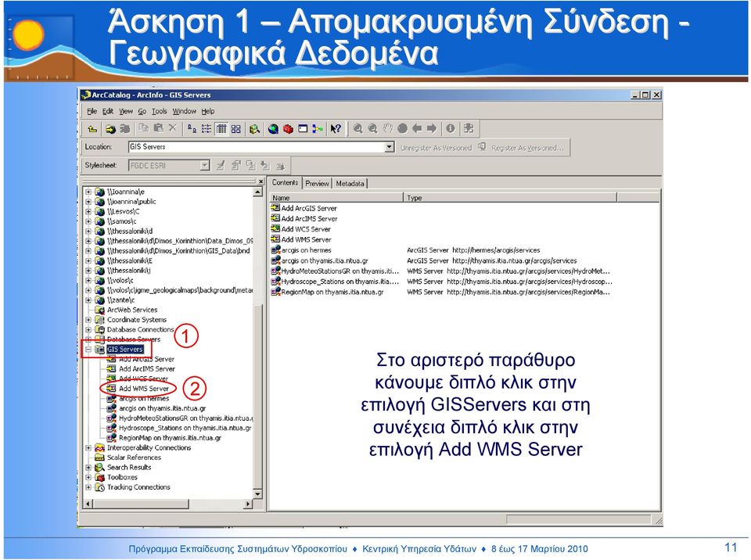751x560 pixels.
Task: Switch to List view icon
Action: pos(207,128)
